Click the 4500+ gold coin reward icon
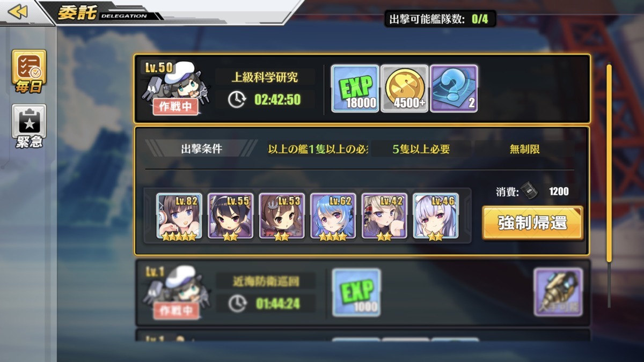This screenshot has height=362, width=644. 405,88
